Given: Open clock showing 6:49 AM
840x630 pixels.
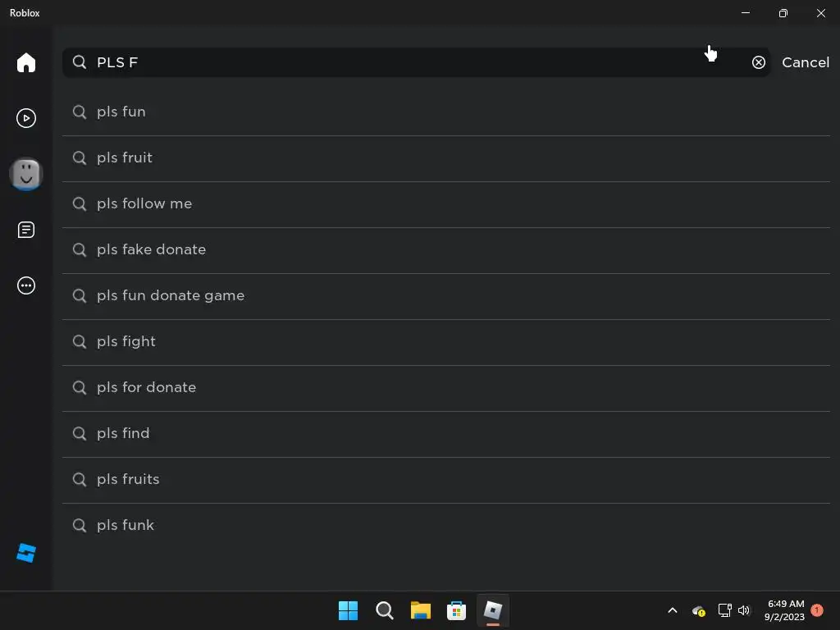Looking at the screenshot, I should point(785,610).
